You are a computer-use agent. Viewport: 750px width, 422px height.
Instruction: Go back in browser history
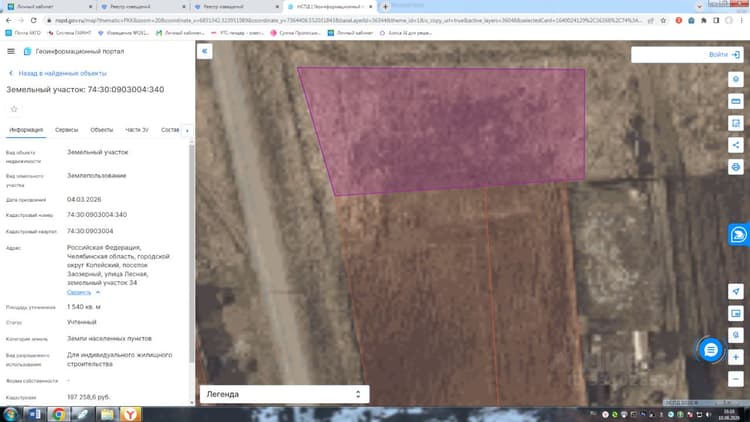click(8, 20)
